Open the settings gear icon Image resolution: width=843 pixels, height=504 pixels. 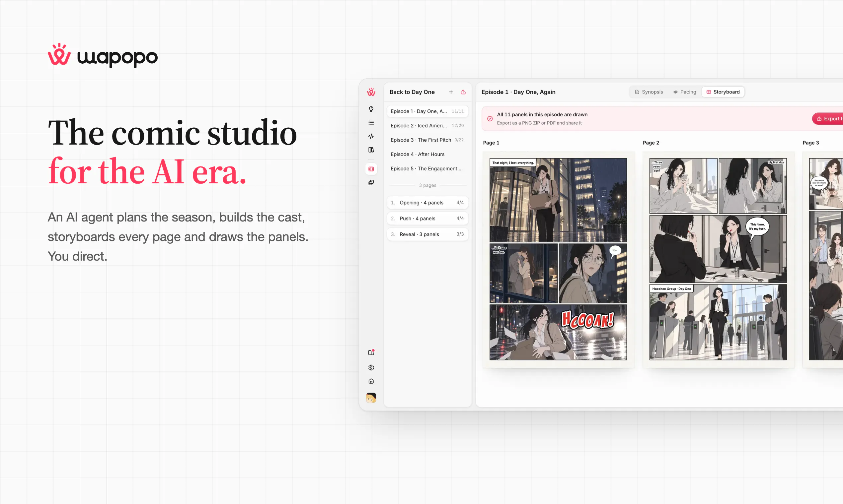pyautogui.click(x=371, y=367)
